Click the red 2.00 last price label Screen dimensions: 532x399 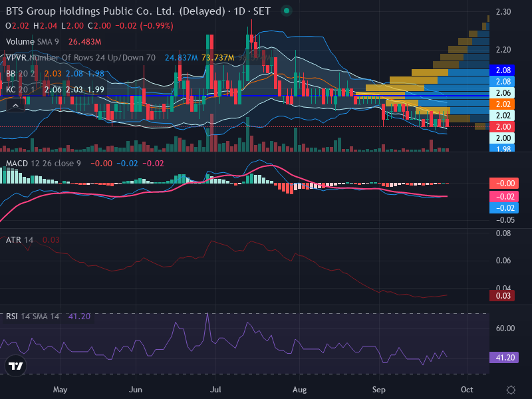tap(502, 127)
